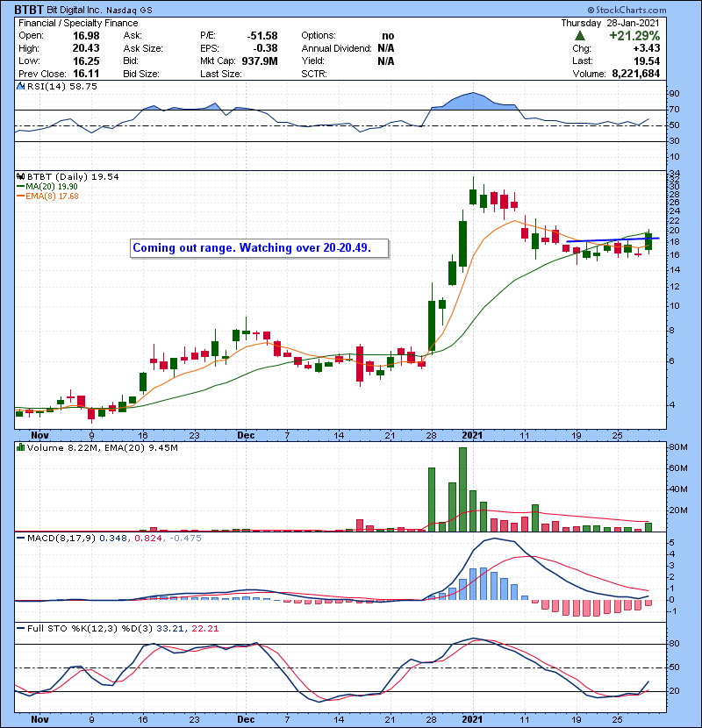
Task: Click the Volume 8.22M, EMA(20) 9.45M label
Action: pyautogui.click(x=102, y=448)
